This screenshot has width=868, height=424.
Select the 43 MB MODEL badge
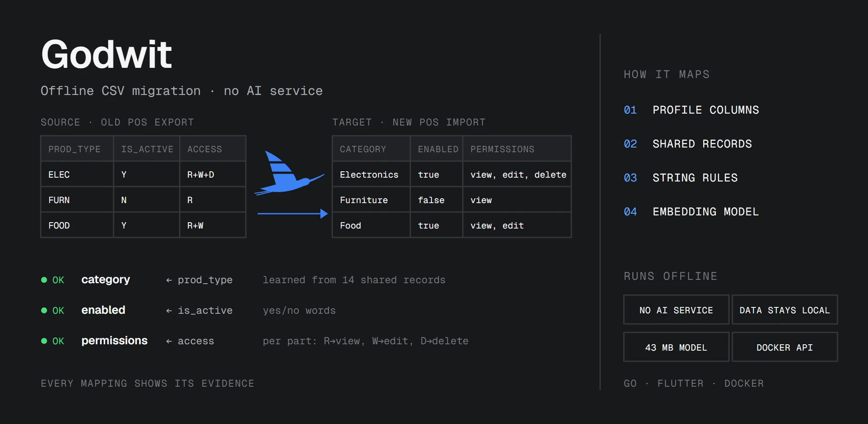point(676,347)
